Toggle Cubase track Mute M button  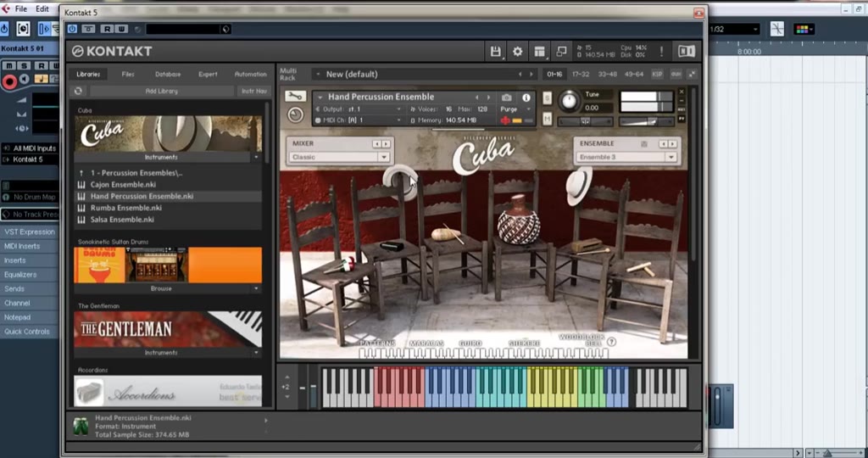[x=9, y=66]
